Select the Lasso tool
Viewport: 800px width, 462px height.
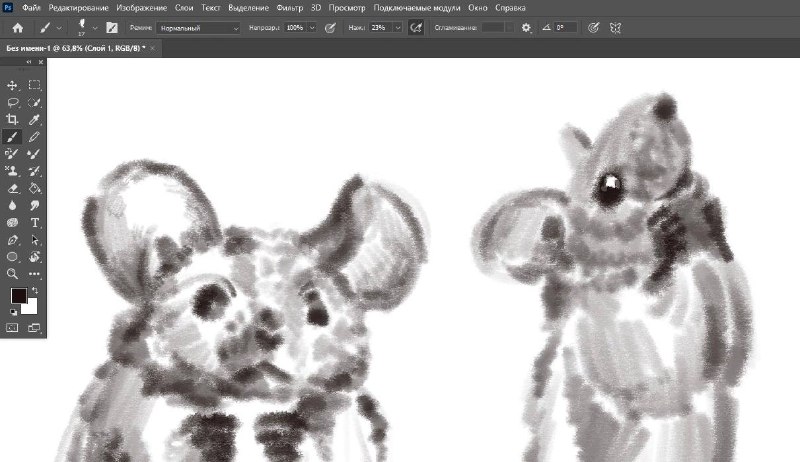(13, 102)
